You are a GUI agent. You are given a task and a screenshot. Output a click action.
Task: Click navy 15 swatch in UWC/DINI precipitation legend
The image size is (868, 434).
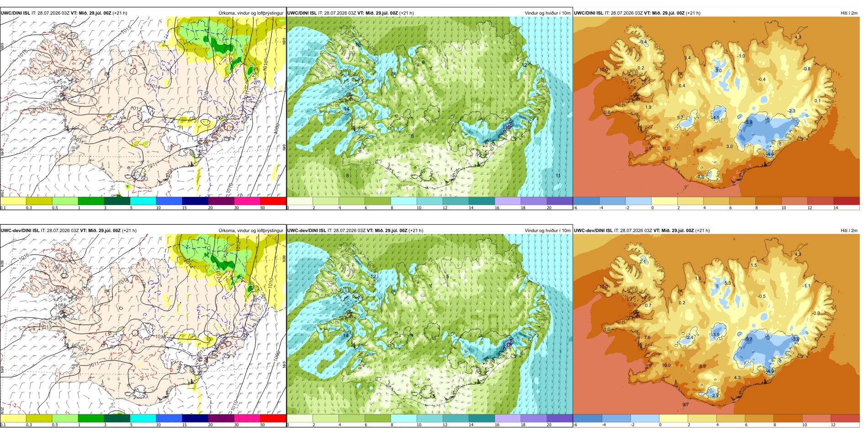pos(195,201)
